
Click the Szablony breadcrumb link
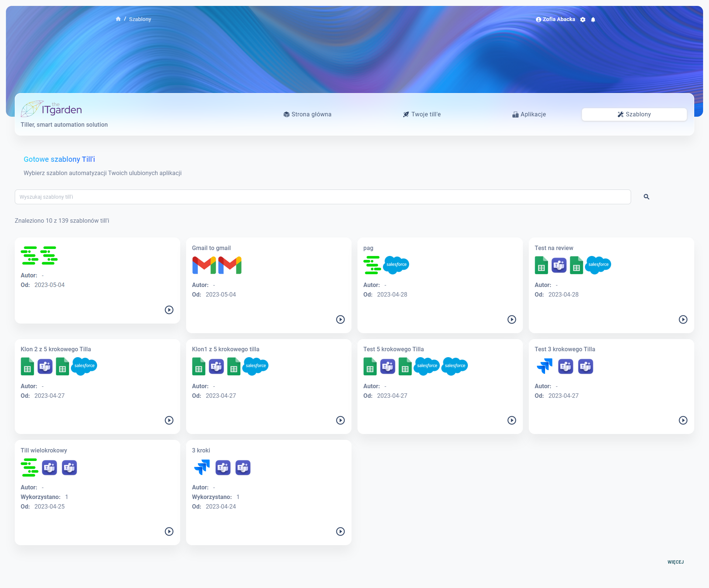click(140, 19)
